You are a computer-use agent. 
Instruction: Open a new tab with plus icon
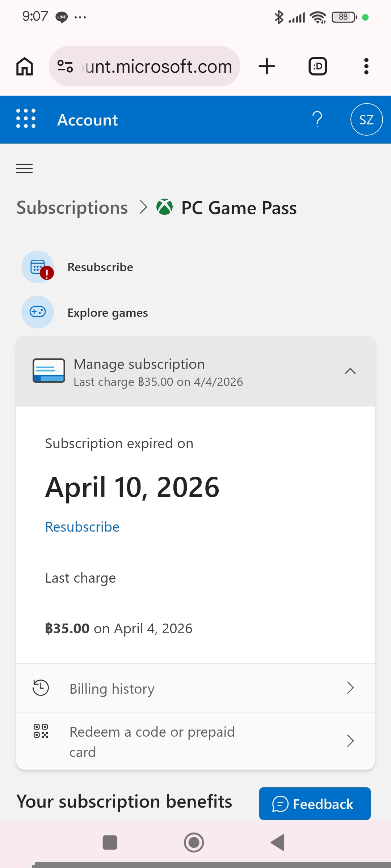267,66
